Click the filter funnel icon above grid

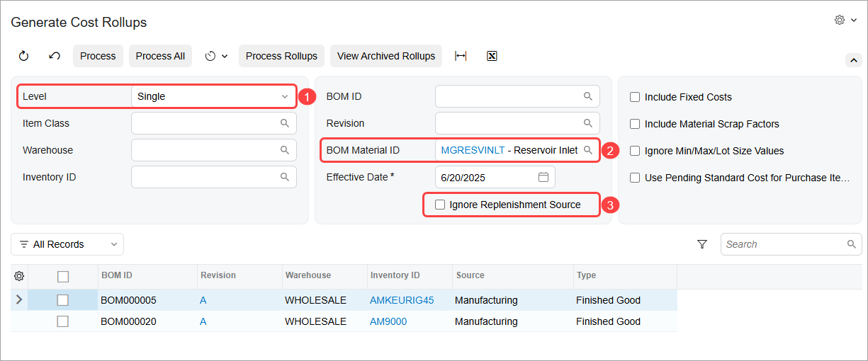(x=702, y=244)
